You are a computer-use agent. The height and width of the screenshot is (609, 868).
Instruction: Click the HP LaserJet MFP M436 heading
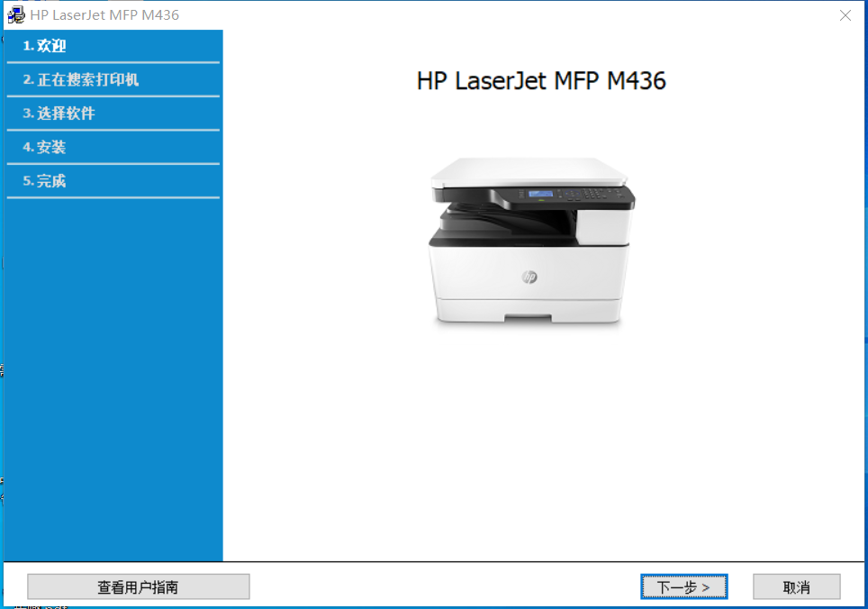coord(541,81)
